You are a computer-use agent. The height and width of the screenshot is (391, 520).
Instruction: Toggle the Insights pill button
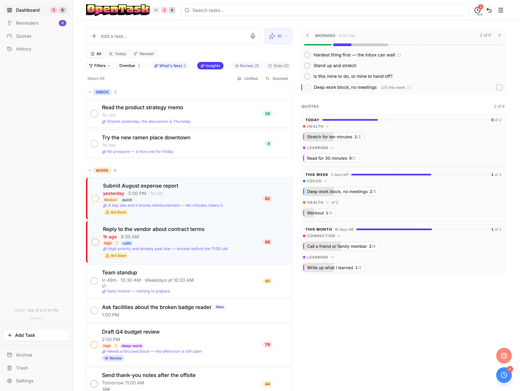[210, 66]
